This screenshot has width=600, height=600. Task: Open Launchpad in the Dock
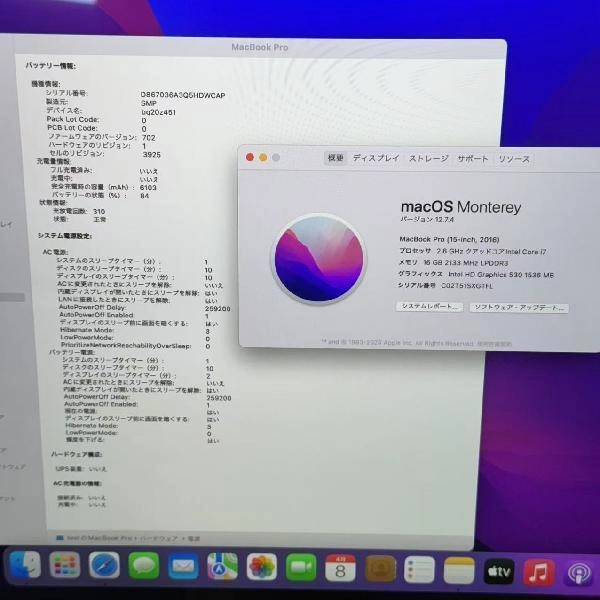pyautogui.click(x=65, y=565)
